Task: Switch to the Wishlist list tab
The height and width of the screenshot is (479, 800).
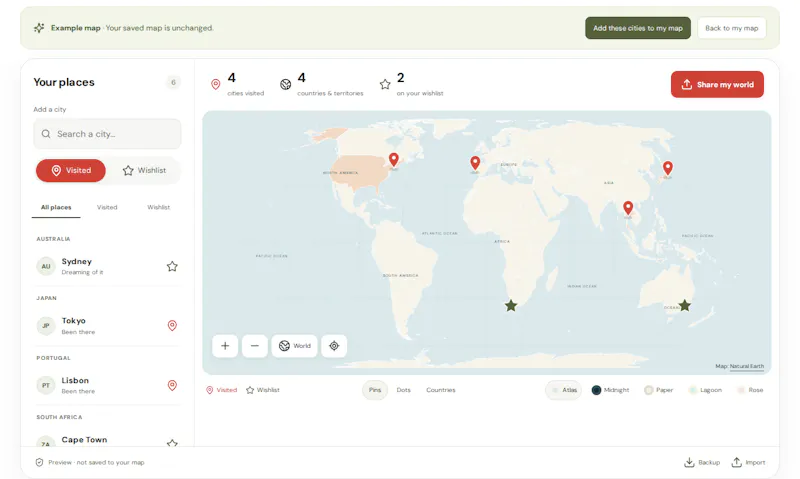Action: (159, 207)
